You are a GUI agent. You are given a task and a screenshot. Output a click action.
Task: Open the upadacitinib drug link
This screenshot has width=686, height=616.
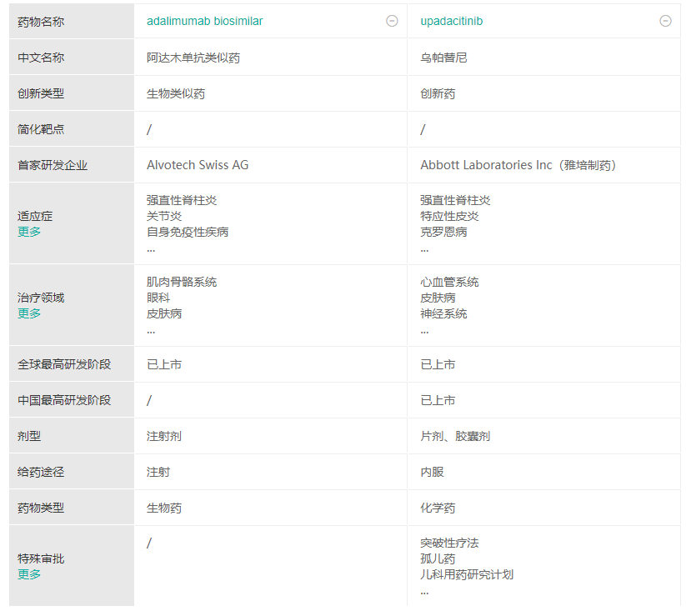coord(451,22)
